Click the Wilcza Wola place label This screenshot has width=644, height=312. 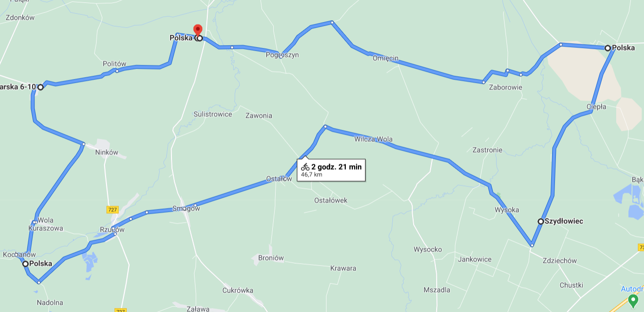(x=373, y=139)
